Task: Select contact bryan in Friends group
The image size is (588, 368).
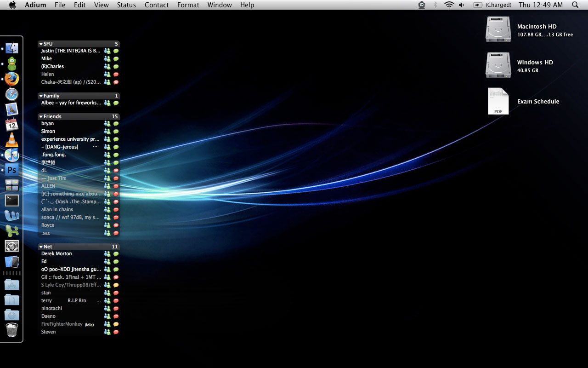Action: click(47, 123)
